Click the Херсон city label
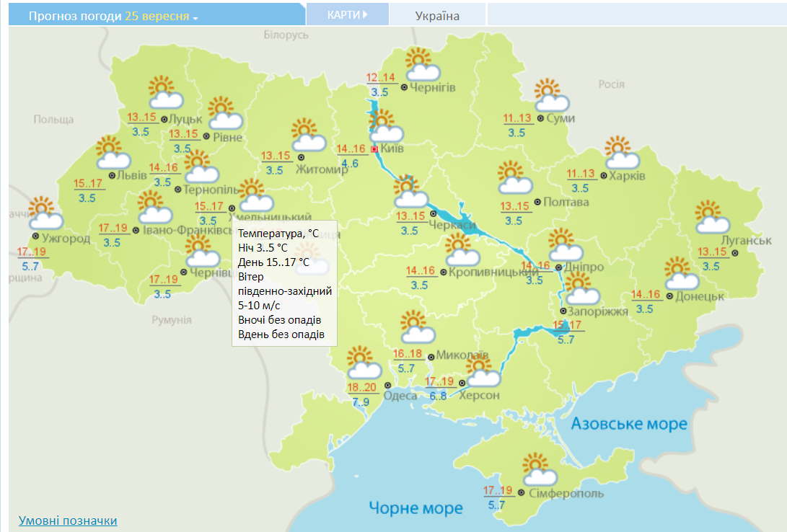787x532 pixels. tap(480, 396)
